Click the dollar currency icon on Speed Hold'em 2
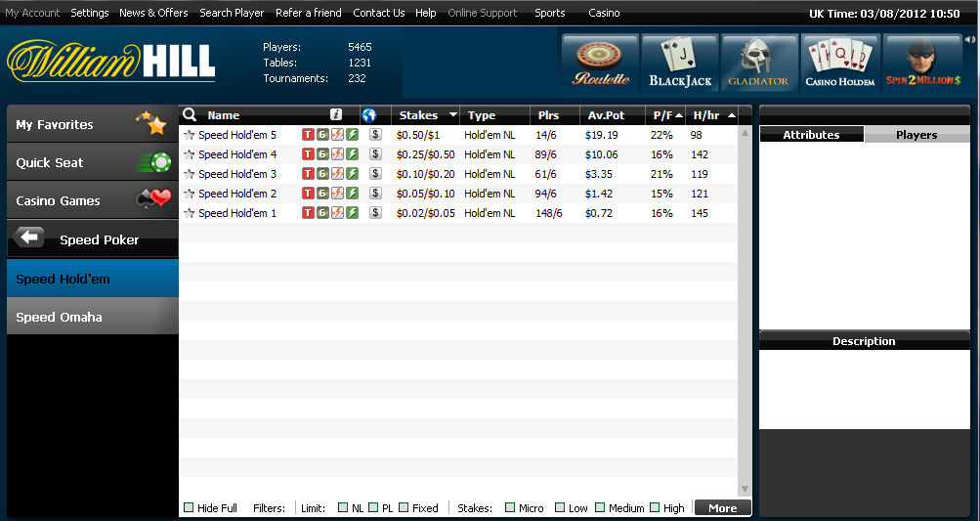This screenshot has width=980, height=521. coord(375,194)
